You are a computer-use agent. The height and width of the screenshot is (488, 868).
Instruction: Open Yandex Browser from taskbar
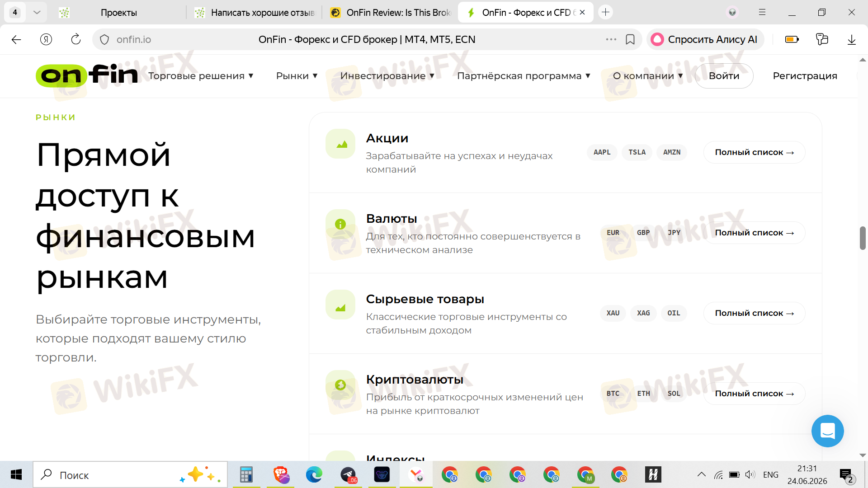(x=416, y=474)
